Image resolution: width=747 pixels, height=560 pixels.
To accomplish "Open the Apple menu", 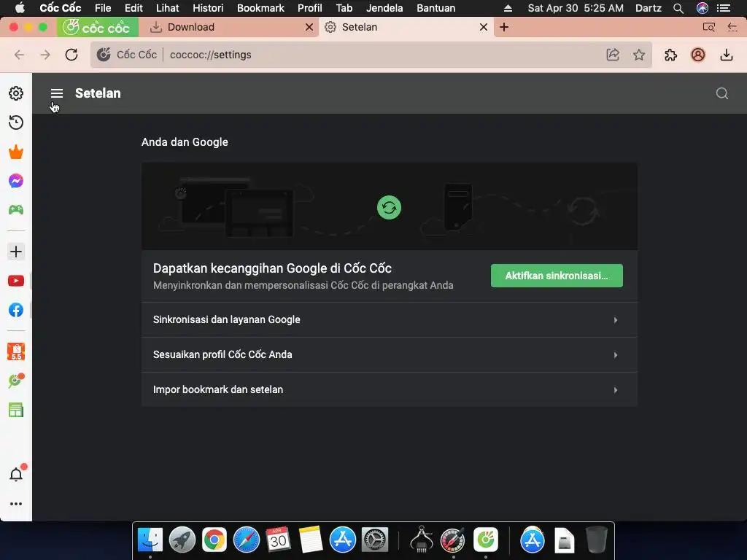I will (20, 8).
